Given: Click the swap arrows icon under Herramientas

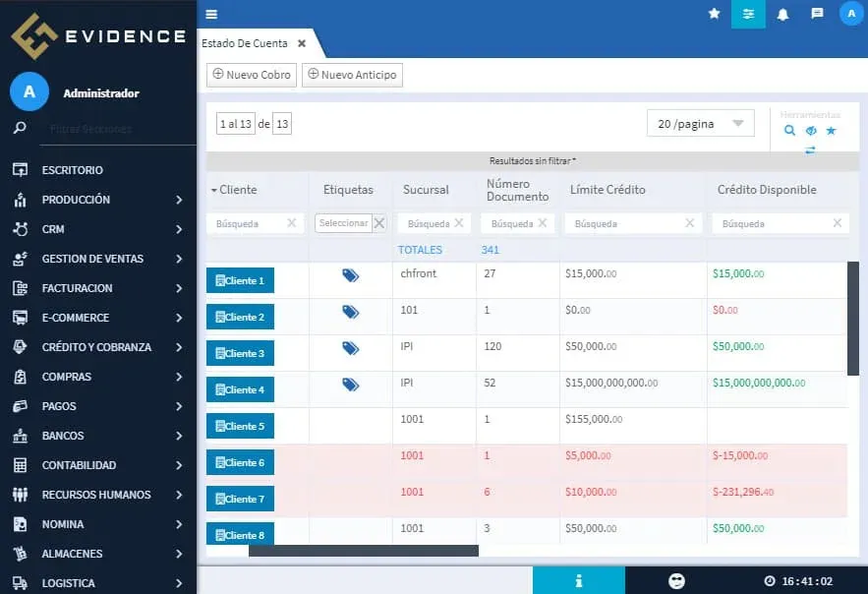Looking at the screenshot, I should 810,150.
